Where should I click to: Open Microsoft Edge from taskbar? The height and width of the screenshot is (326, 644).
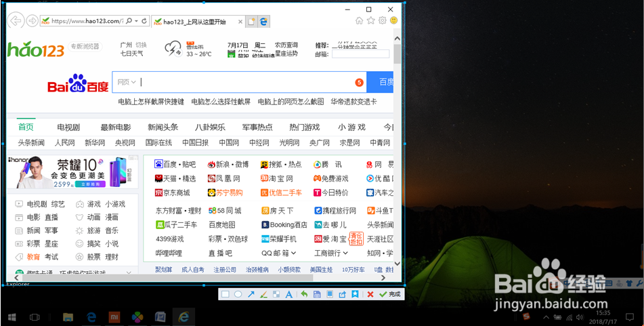click(x=91, y=317)
